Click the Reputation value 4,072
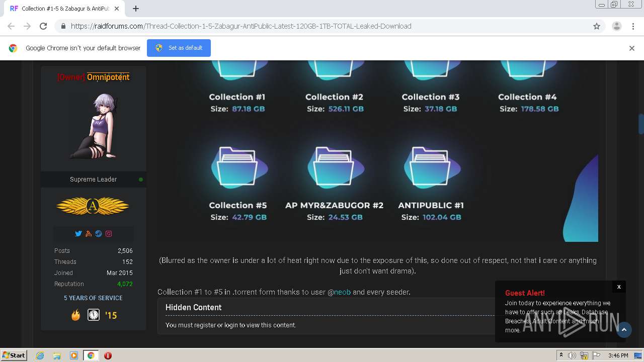644x362 pixels. click(125, 284)
